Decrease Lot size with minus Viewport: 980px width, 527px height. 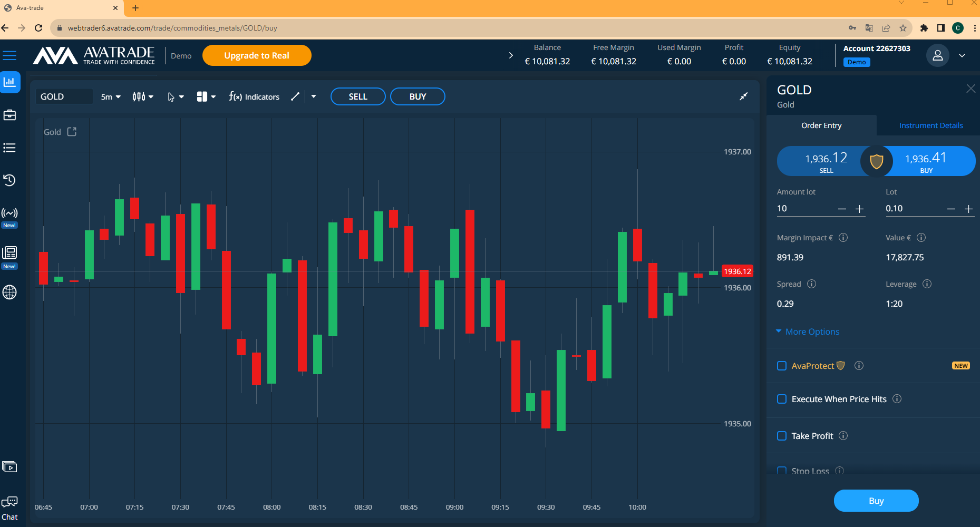tap(951, 209)
